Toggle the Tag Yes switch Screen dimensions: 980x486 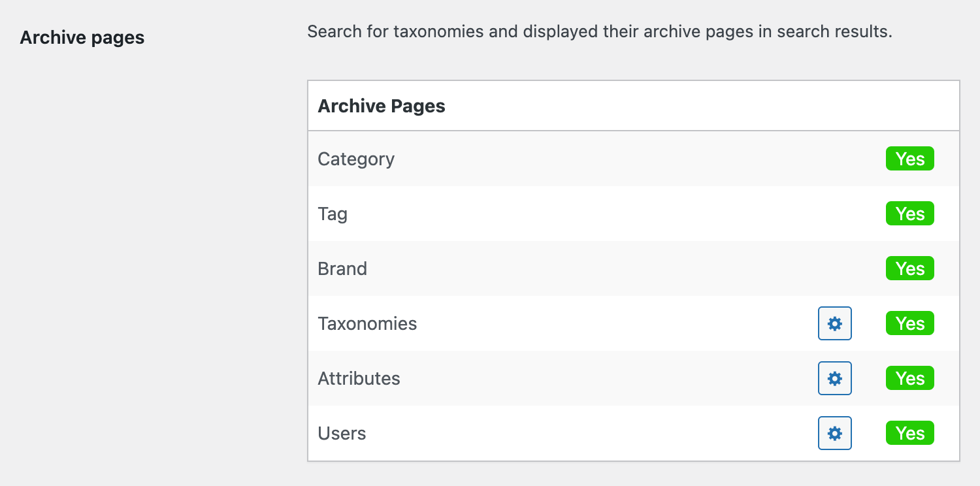click(x=909, y=214)
